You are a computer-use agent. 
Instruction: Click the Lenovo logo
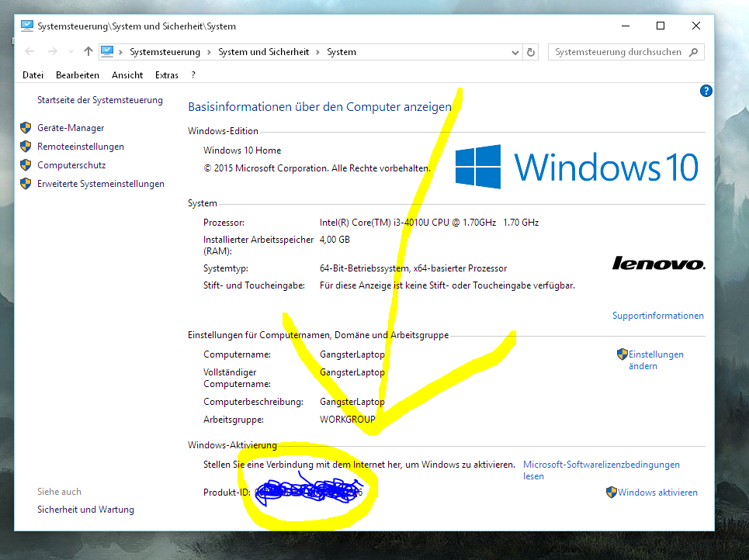[659, 263]
